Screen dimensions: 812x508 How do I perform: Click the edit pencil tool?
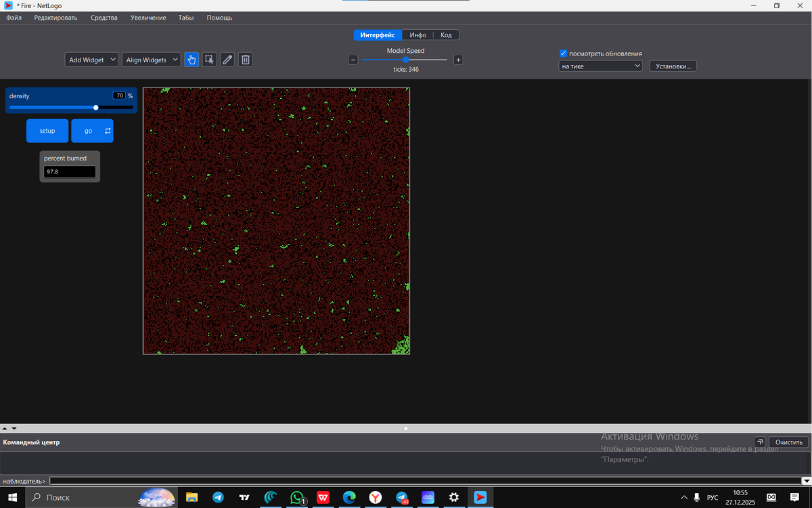(x=227, y=60)
